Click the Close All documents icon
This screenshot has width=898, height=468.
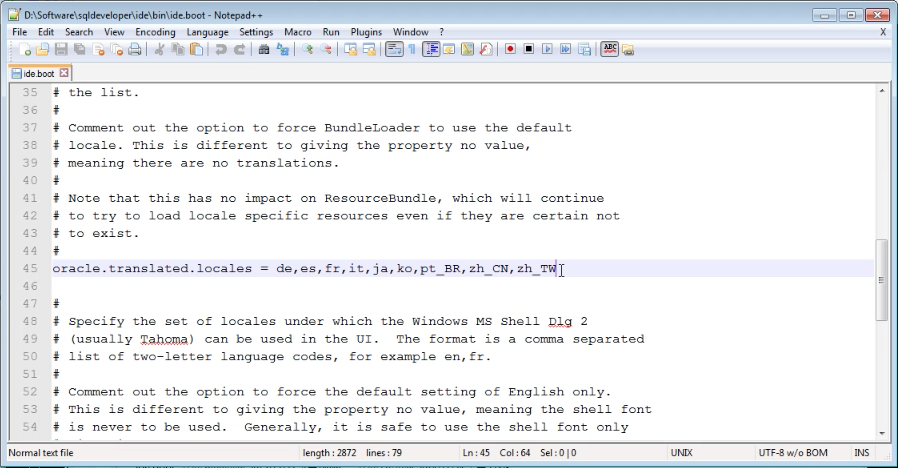coord(117,50)
